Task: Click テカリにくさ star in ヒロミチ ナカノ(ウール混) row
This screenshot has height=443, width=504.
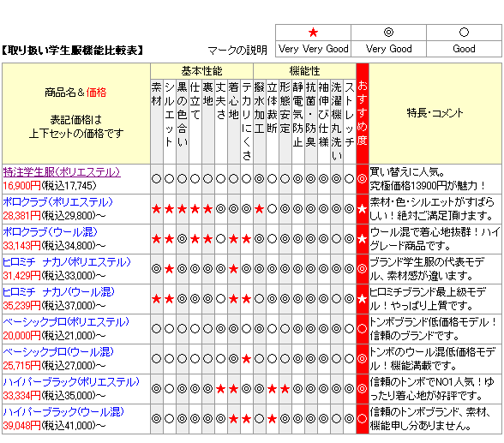Action: (x=247, y=299)
